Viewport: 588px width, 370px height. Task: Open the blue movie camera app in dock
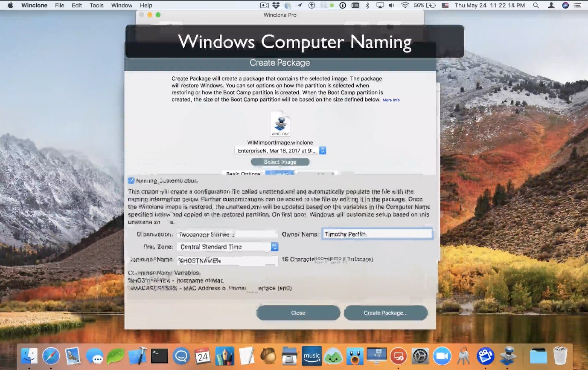pos(486,356)
